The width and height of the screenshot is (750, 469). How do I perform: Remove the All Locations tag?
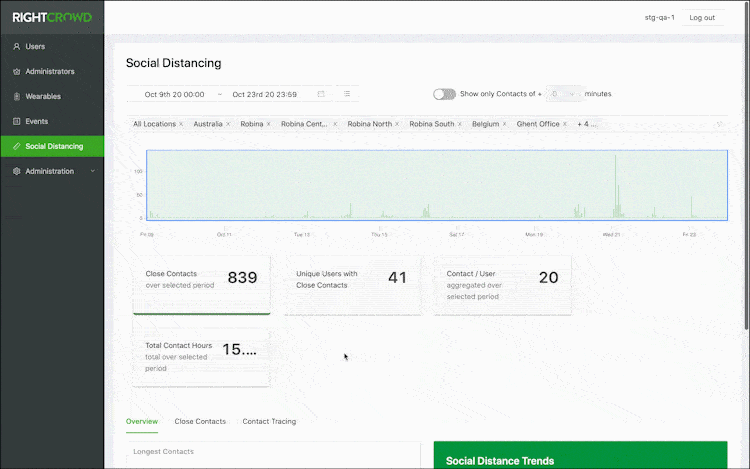[181, 124]
